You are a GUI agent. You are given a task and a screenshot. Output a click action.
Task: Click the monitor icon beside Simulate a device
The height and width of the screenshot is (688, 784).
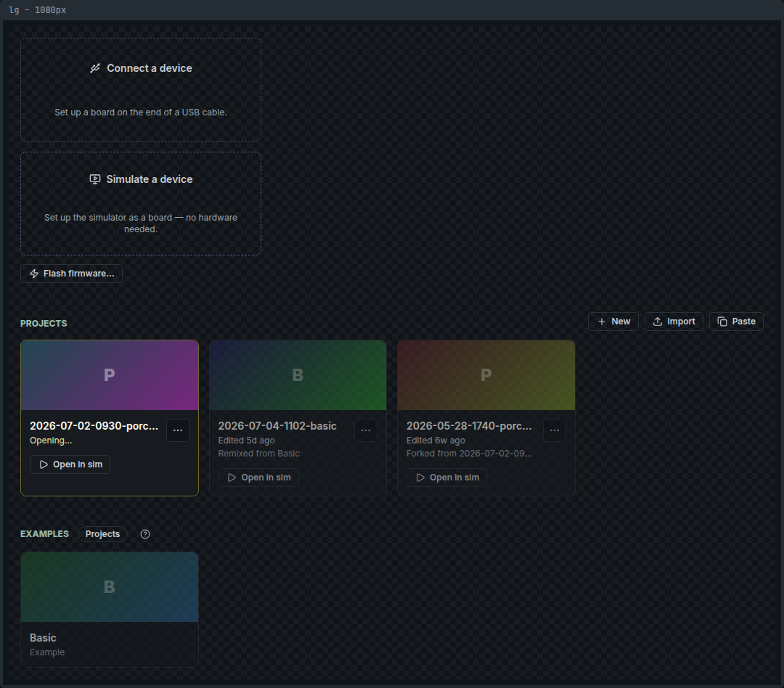pos(95,179)
